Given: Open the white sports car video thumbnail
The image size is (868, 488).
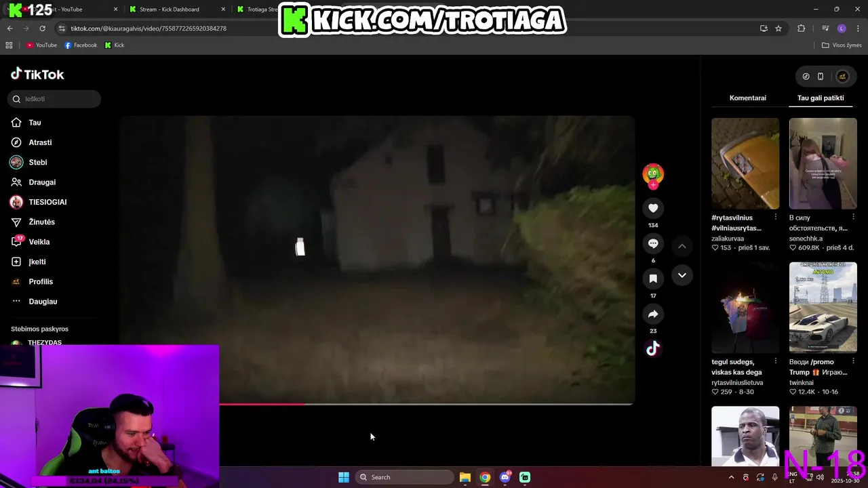Looking at the screenshot, I should (823, 308).
